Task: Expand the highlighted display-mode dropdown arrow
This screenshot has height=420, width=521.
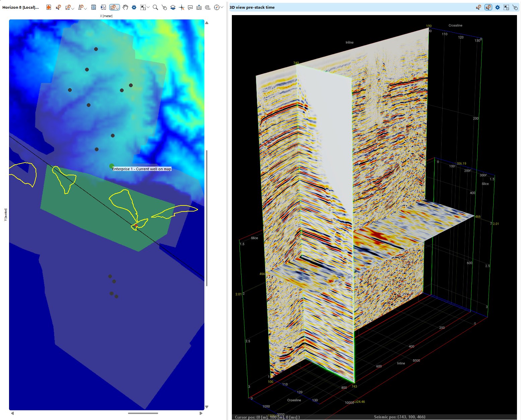Action: (118, 8)
